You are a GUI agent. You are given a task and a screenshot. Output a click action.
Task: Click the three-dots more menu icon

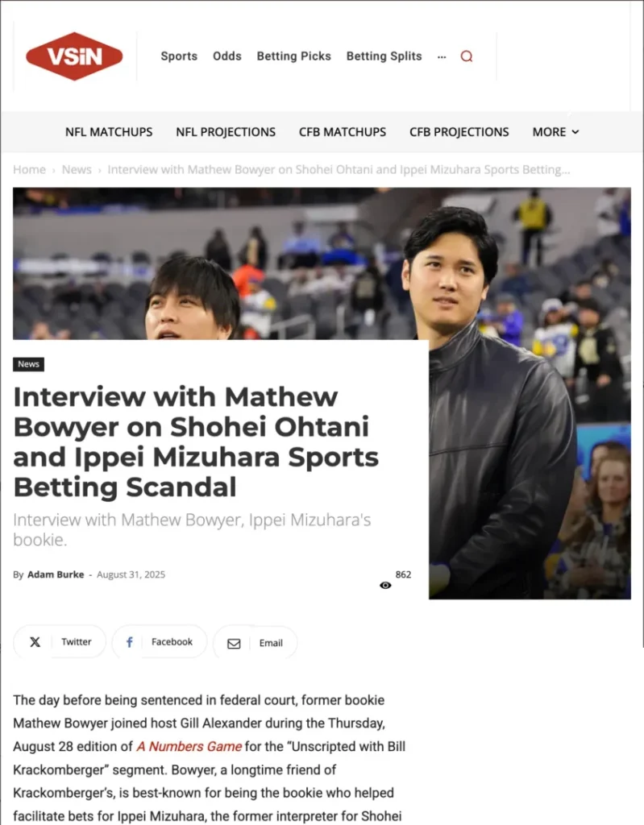click(x=441, y=57)
